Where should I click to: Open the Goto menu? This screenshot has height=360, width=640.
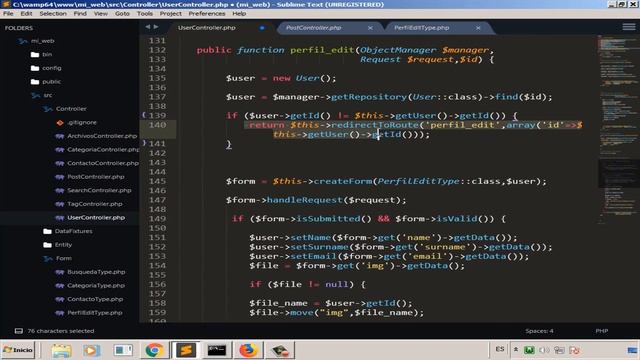click(122, 13)
